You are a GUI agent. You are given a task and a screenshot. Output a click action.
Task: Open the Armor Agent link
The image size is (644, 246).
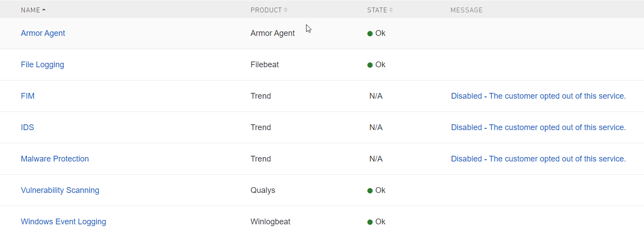43,33
